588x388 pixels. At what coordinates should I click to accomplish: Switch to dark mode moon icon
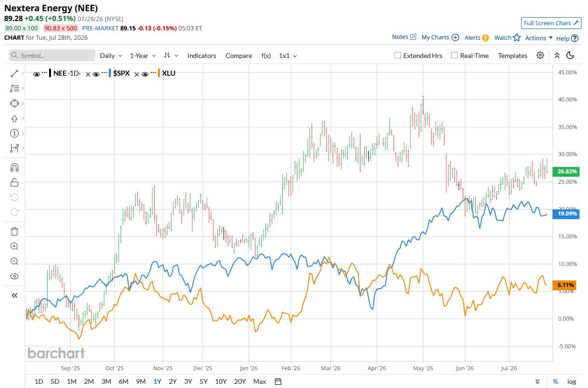(570, 55)
